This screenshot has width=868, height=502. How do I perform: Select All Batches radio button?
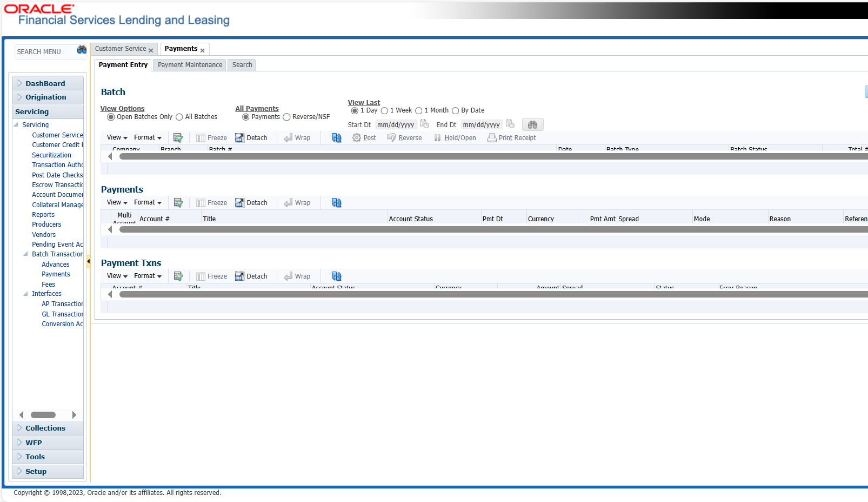click(x=179, y=117)
